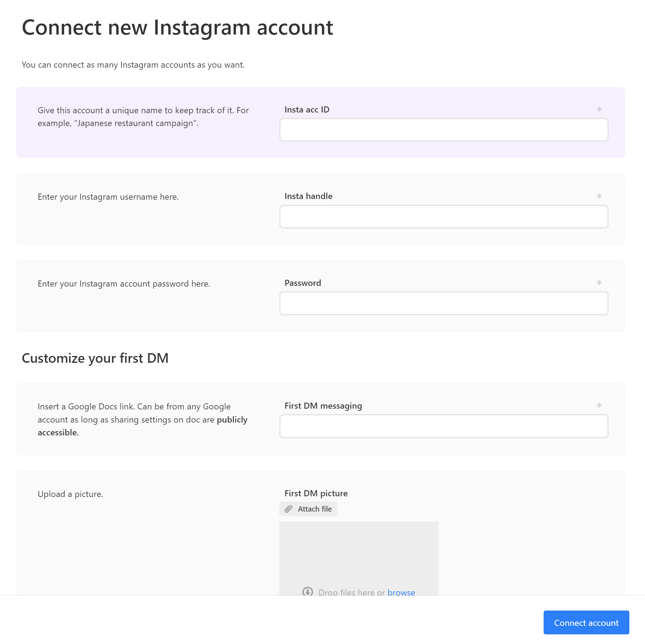Click the First DM picture label
Viewport: 645px width, 644px height.
(316, 493)
